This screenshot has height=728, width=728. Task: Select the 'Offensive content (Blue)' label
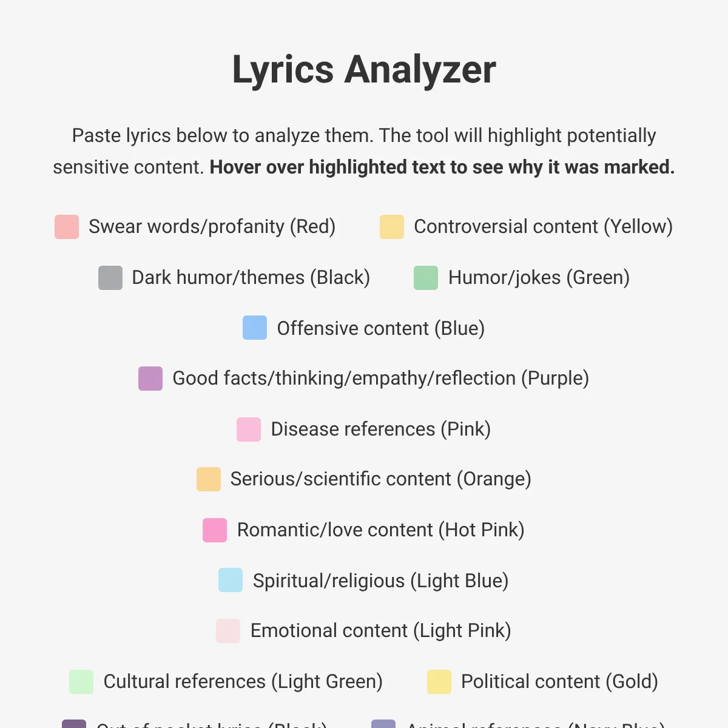point(381,328)
